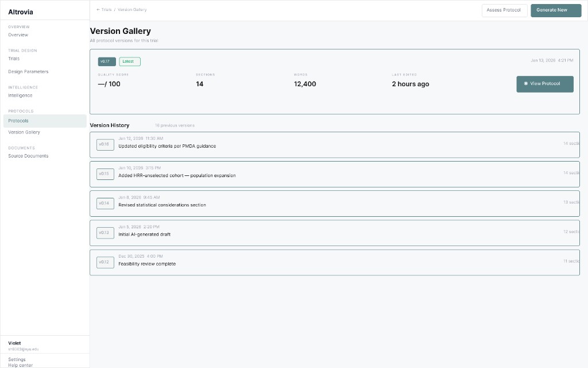Image resolution: width=588 pixels, height=368 pixels.
Task: Select the v0.17 version badge
Action: click(106, 61)
